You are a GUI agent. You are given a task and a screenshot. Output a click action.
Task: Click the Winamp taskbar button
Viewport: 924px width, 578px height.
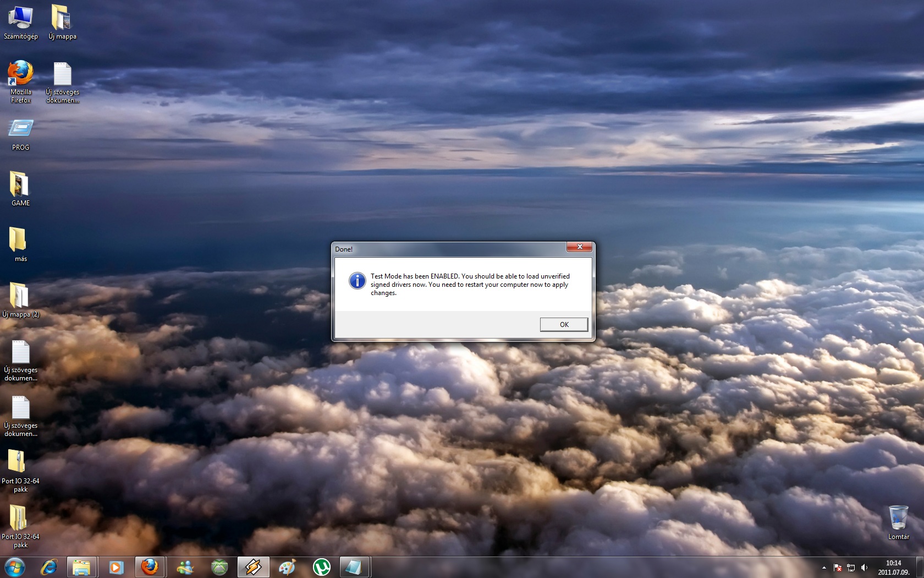pos(253,567)
